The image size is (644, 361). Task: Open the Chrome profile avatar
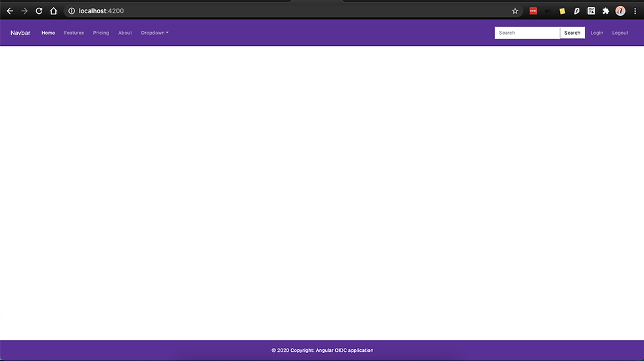620,11
